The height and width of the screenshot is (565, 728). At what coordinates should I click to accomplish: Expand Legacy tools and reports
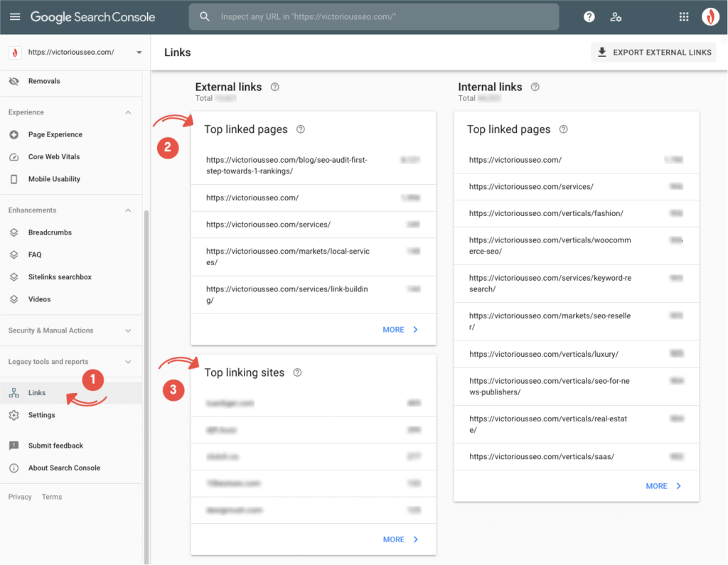pyautogui.click(x=128, y=362)
